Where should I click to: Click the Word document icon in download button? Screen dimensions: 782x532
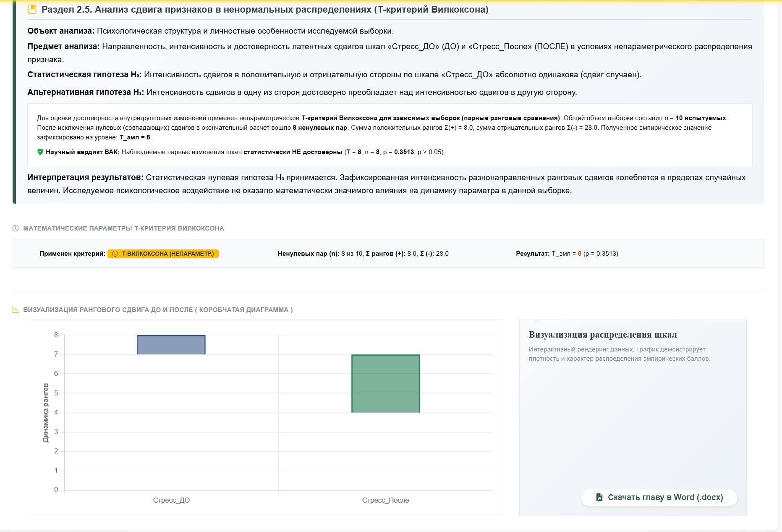(x=599, y=498)
